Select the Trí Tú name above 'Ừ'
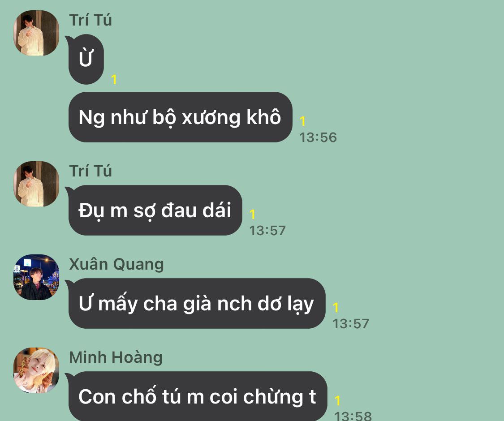Viewport: 504px width, 421px height. (90, 20)
